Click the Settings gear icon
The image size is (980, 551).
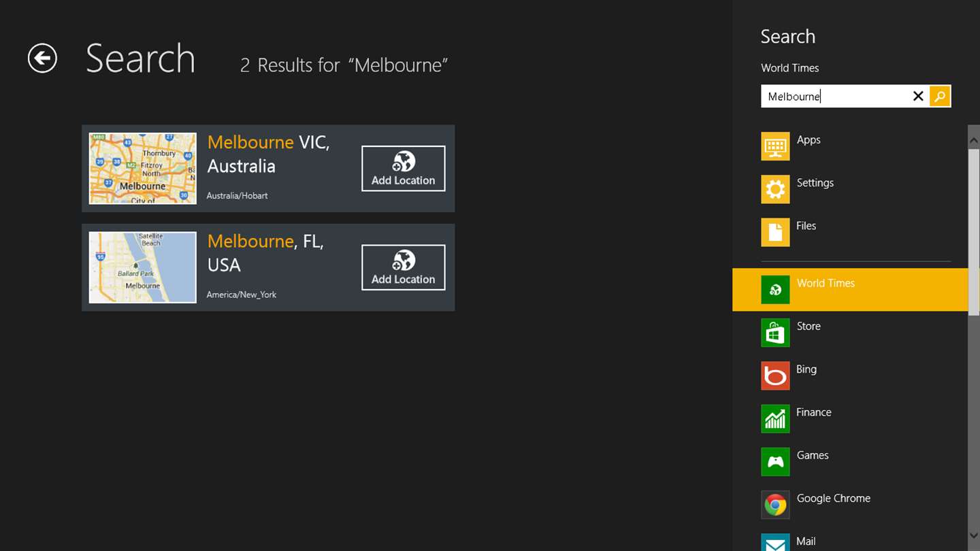click(775, 189)
